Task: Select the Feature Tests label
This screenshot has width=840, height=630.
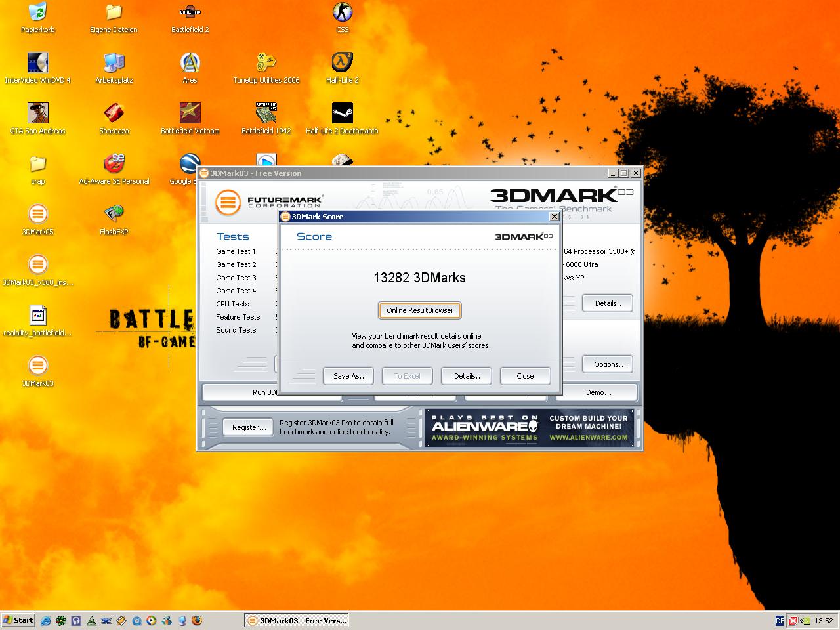Action: pyautogui.click(x=239, y=317)
